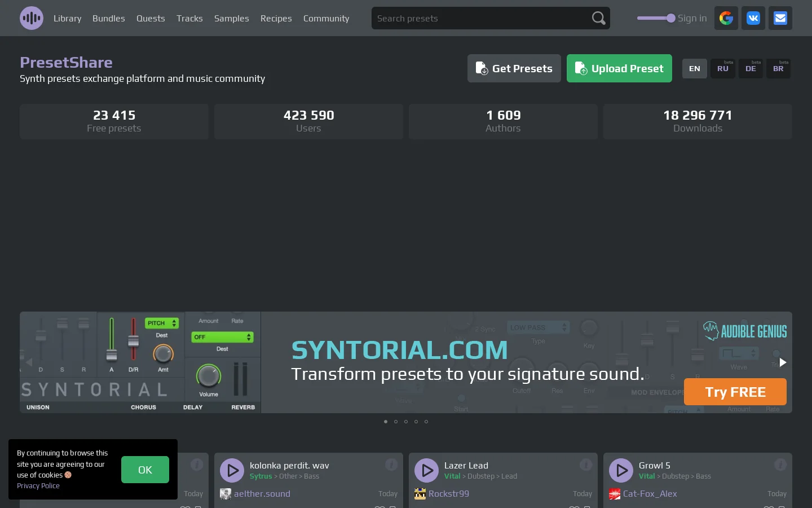Image resolution: width=812 pixels, height=508 pixels.
Task: Navigate to Tracks
Action: [189, 18]
